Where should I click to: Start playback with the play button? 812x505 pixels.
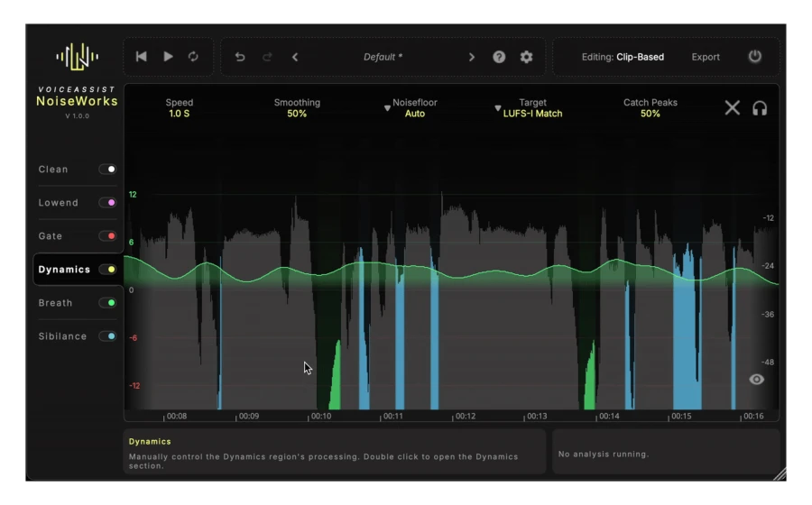click(168, 57)
